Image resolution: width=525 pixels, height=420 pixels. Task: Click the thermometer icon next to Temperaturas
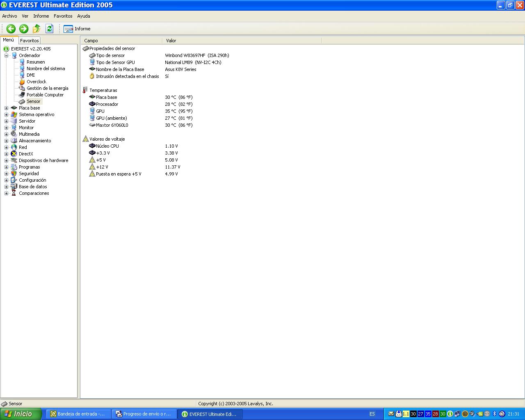pos(85,90)
